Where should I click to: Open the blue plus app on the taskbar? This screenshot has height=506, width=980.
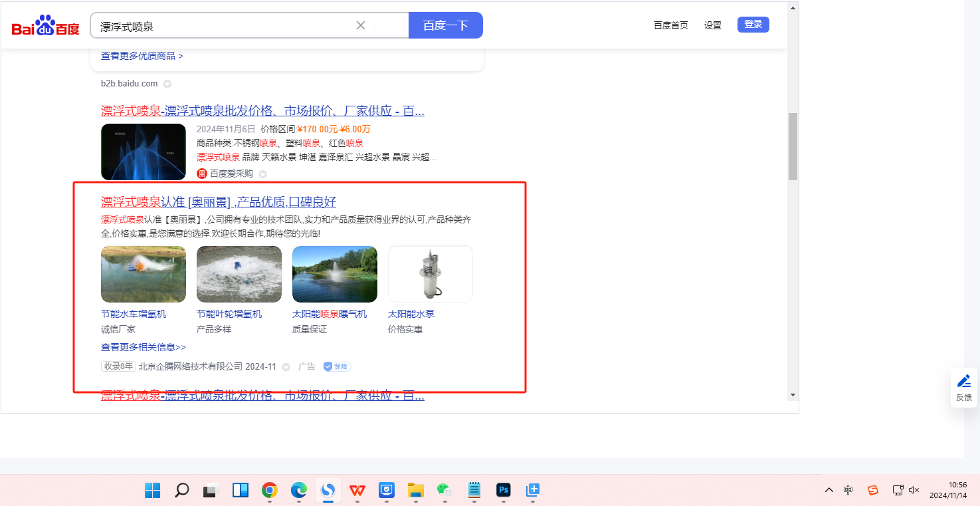pyautogui.click(x=532, y=491)
